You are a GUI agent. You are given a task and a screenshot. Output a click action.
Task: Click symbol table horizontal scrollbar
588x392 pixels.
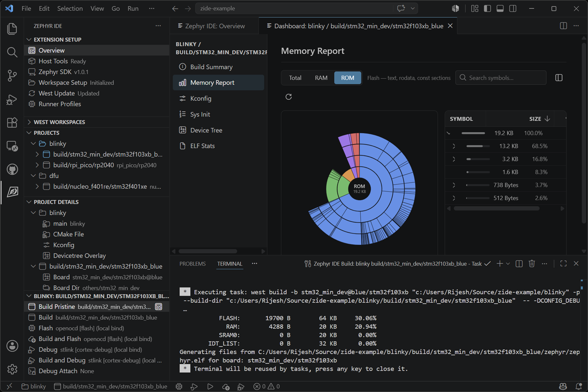point(496,208)
